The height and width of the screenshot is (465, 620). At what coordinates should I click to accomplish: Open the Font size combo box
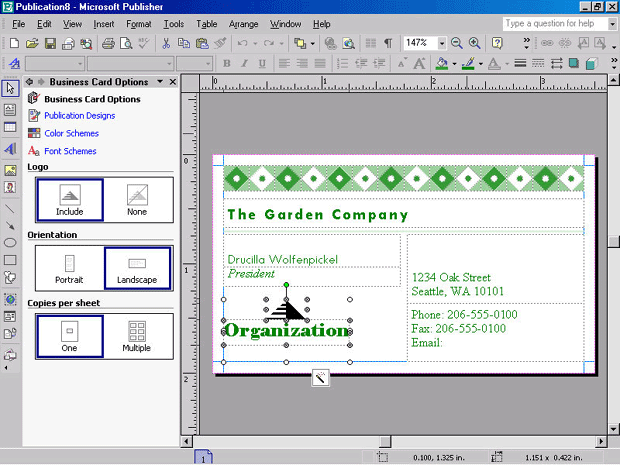(x=194, y=63)
